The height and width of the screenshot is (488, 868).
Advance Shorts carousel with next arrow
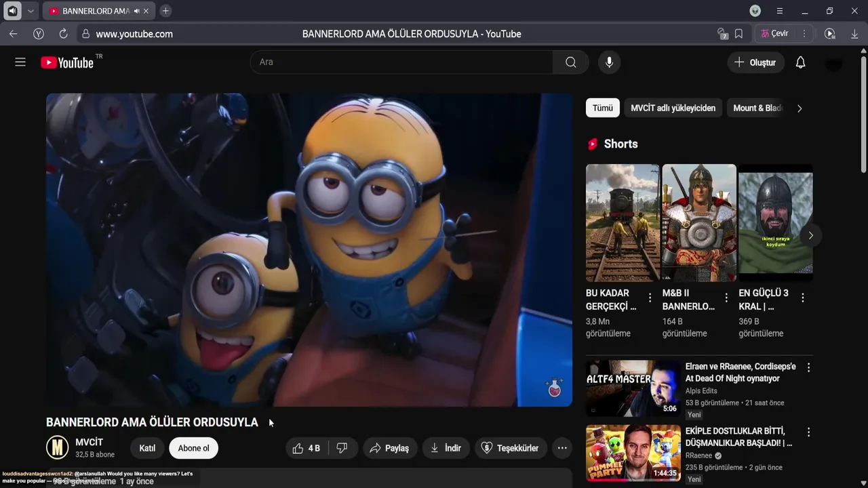tap(810, 235)
